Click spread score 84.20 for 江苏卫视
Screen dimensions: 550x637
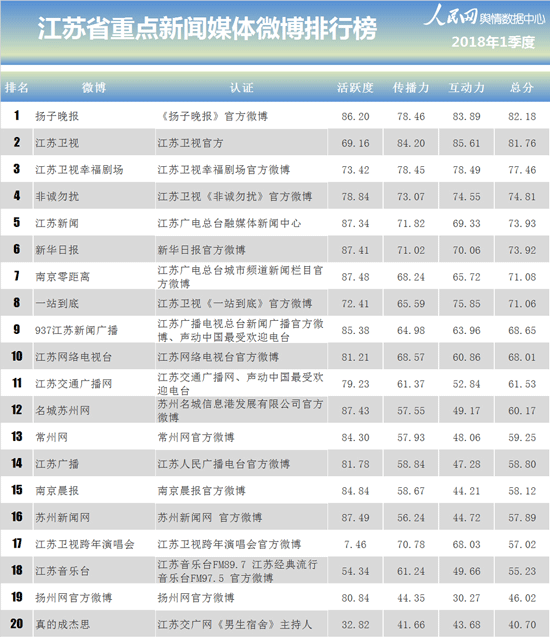click(411, 143)
